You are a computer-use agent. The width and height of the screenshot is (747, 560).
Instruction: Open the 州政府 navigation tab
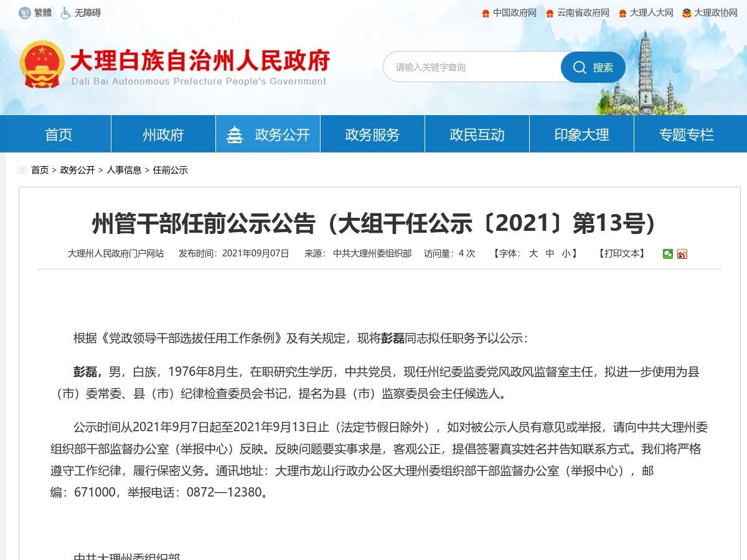(x=163, y=134)
